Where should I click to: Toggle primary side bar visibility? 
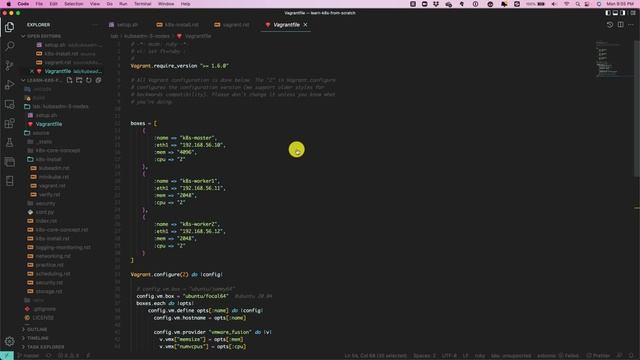point(608,13)
